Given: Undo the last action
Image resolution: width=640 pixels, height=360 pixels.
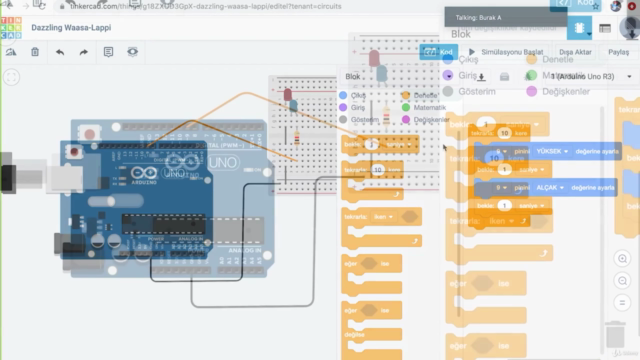Looking at the screenshot, I should pyautogui.click(x=60, y=52).
